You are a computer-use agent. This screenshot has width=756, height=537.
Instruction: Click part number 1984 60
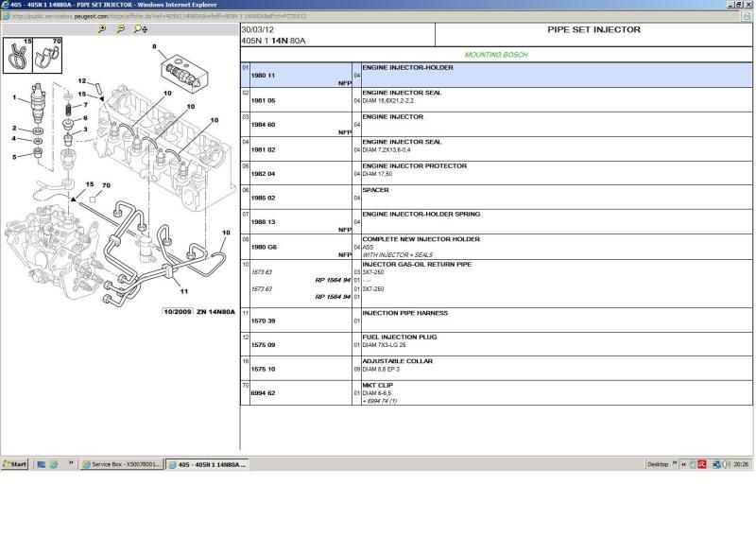click(263, 125)
